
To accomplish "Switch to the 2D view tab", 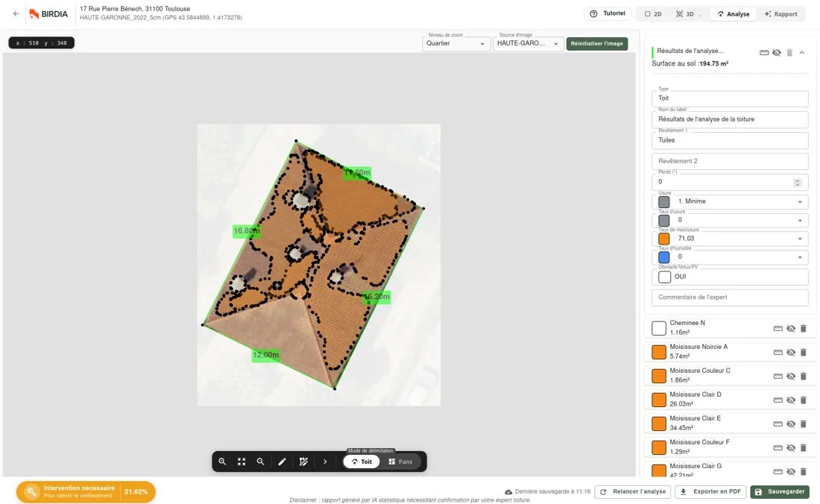I will [653, 14].
